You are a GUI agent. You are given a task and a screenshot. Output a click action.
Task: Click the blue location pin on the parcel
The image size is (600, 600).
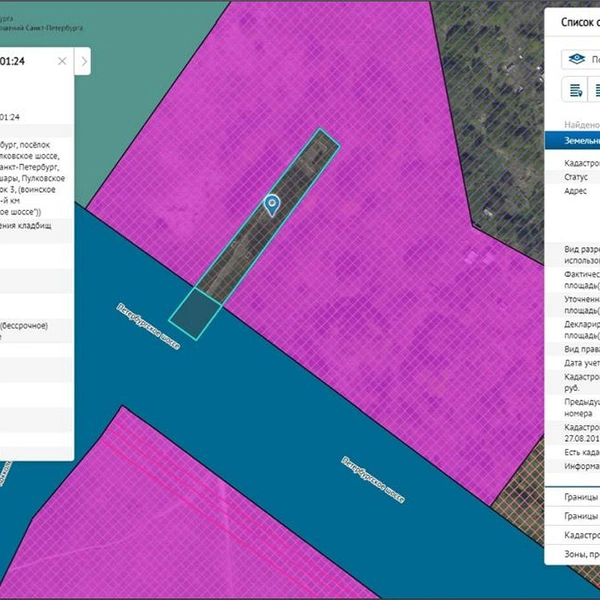click(272, 205)
